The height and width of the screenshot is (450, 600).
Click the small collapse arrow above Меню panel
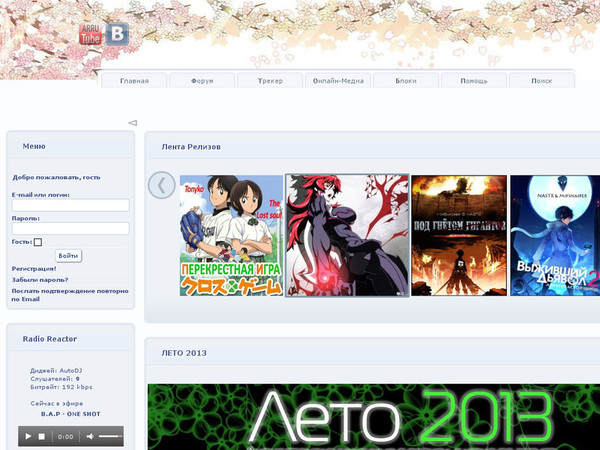[132, 123]
